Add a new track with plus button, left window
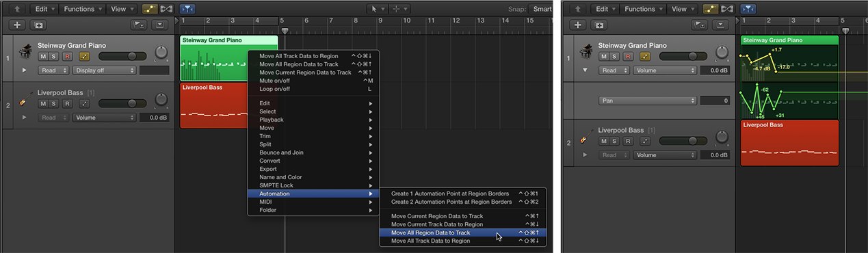 pyautogui.click(x=18, y=25)
